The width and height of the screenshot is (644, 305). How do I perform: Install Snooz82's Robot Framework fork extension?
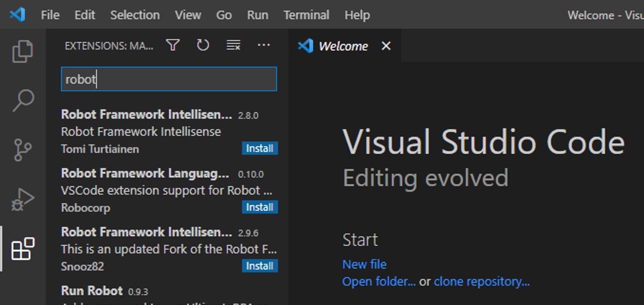259,266
